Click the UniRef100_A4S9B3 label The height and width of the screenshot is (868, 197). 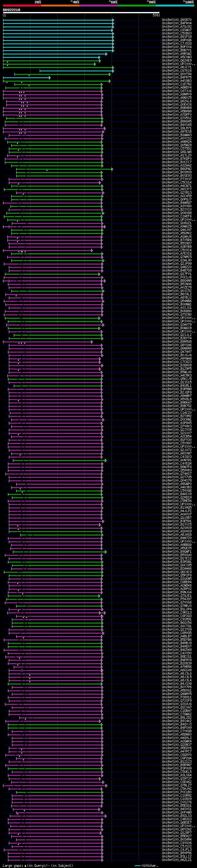177,81
